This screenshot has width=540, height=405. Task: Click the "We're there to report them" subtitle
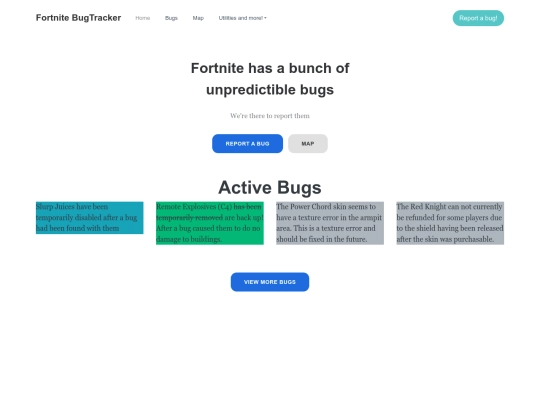pyautogui.click(x=270, y=116)
